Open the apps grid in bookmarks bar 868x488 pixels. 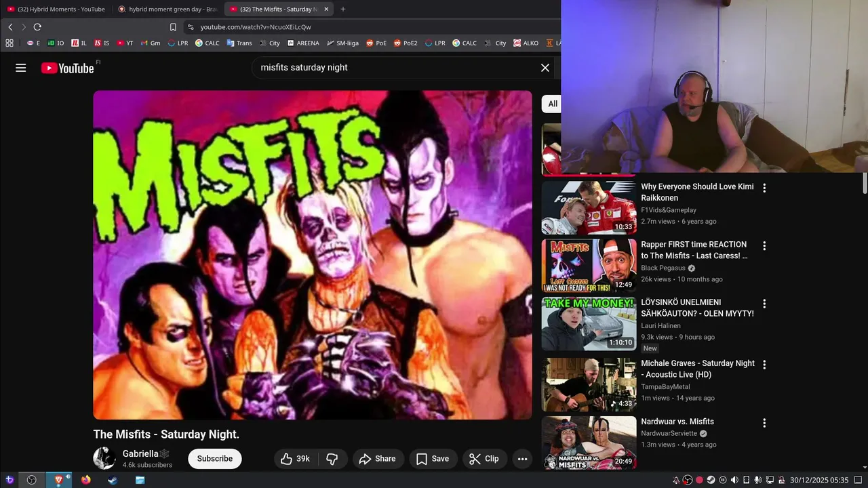coord(9,43)
